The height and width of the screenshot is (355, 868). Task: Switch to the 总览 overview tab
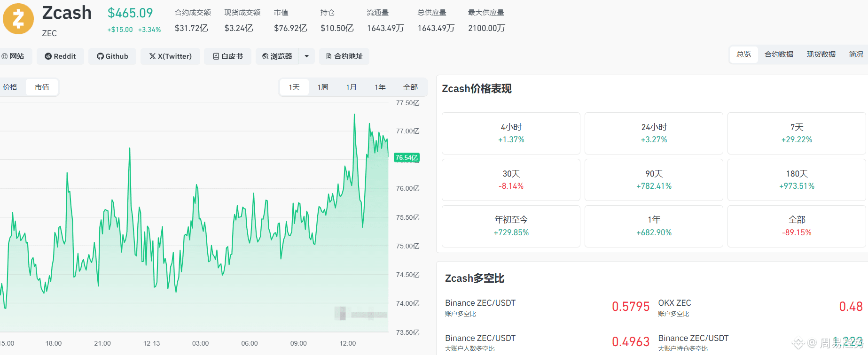tap(744, 54)
